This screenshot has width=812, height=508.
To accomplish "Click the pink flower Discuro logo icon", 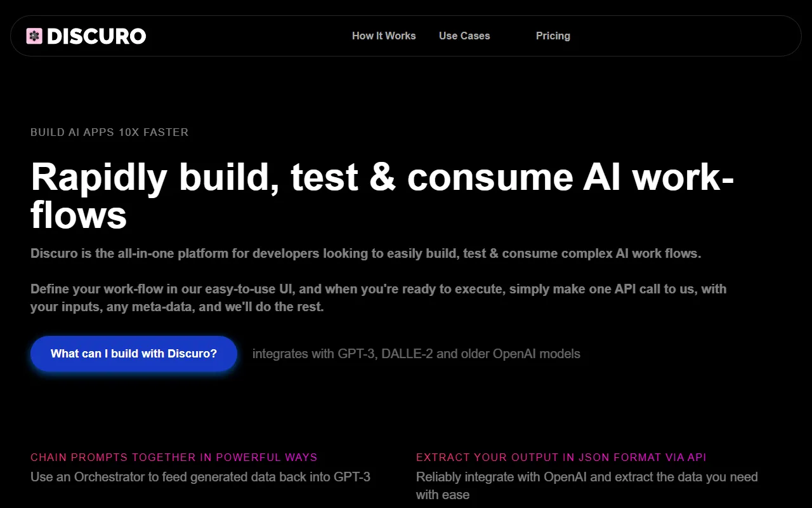I will [x=34, y=36].
